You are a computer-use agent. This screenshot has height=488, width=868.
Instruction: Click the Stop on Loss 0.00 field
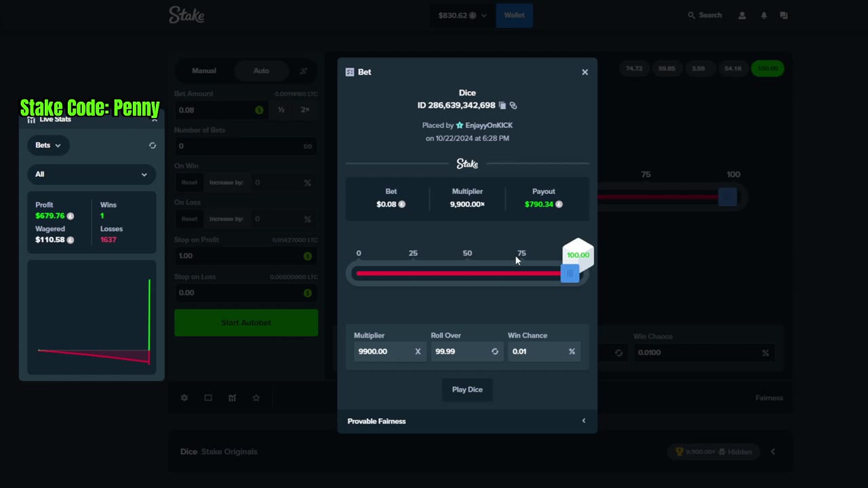(x=245, y=293)
